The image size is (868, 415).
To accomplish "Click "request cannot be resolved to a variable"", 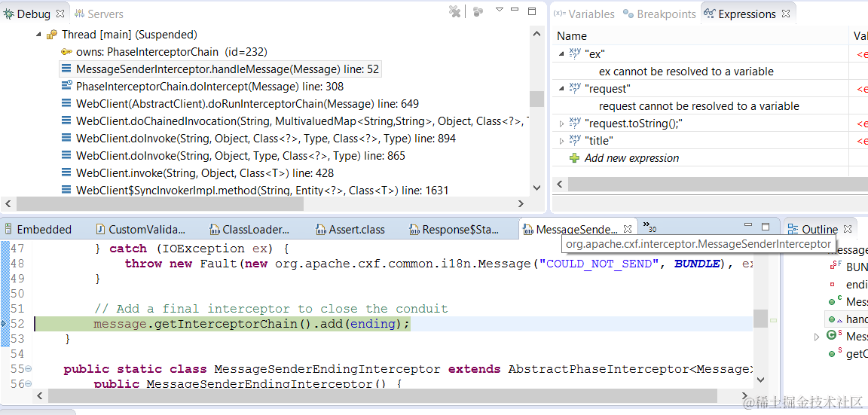I will click(698, 105).
